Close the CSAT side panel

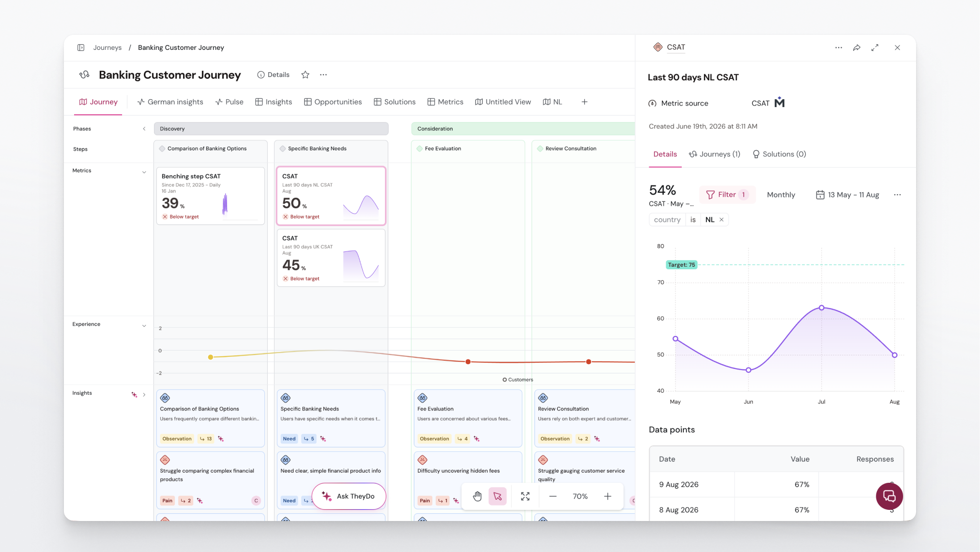click(897, 47)
